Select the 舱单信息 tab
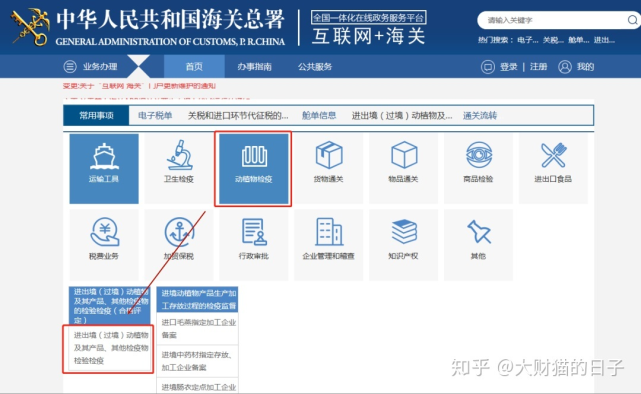Screen dimensions: 641x394 (319, 115)
